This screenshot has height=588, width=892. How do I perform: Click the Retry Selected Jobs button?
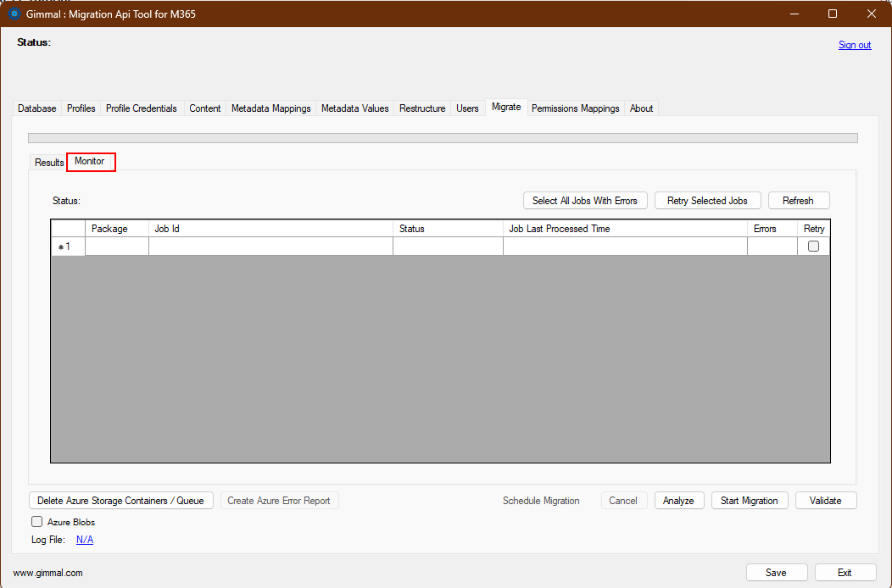click(707, 200)
